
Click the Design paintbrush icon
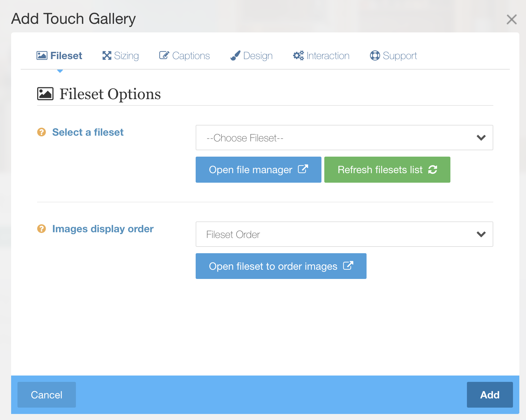[235, 56]
